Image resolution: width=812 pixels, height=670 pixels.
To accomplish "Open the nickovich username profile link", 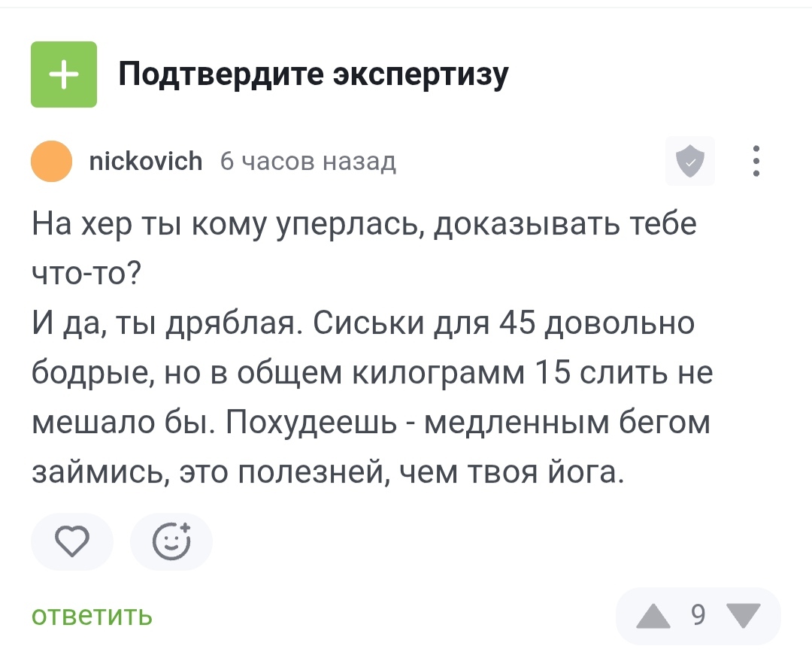I will pos(145,161).
